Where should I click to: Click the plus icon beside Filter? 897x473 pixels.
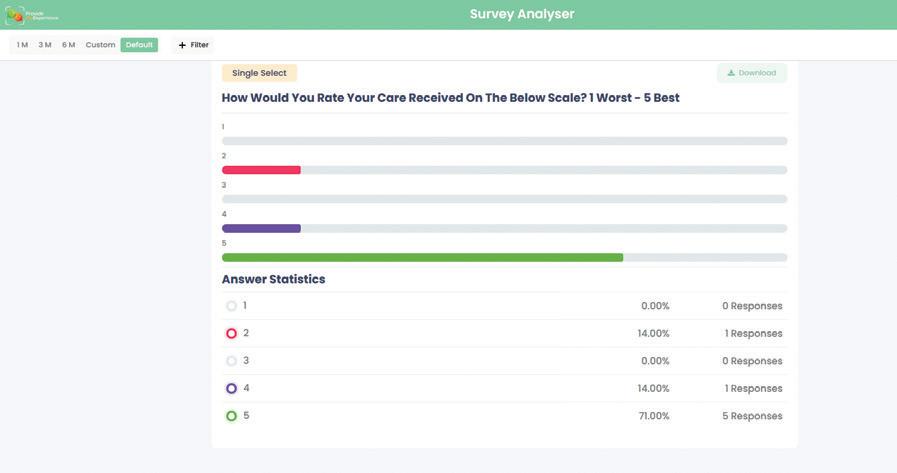182,45
